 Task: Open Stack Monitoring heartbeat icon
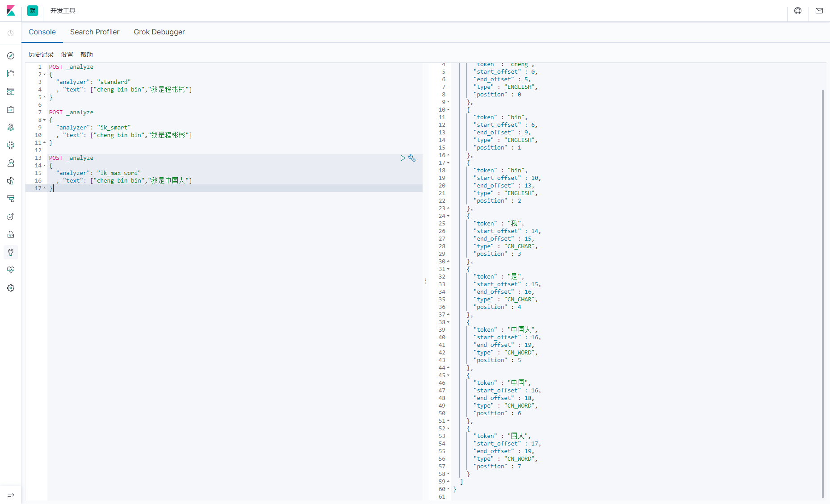[11, 270]
